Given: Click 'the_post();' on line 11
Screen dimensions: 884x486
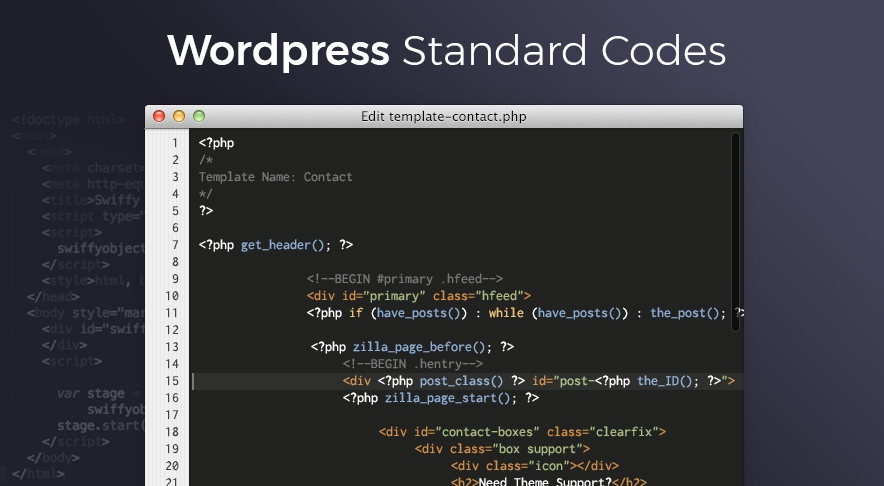Looking at the screenshot, I should (x=688, y=313).
